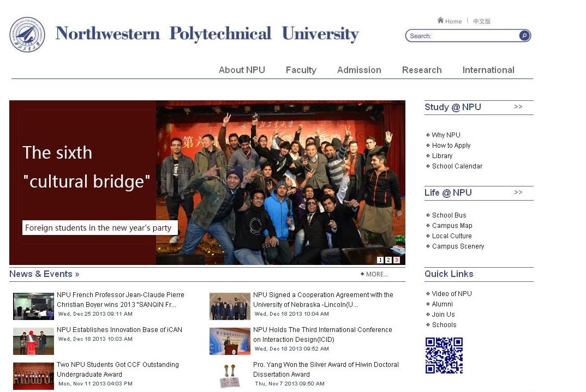Open the How to Apply link

point(451,145)
